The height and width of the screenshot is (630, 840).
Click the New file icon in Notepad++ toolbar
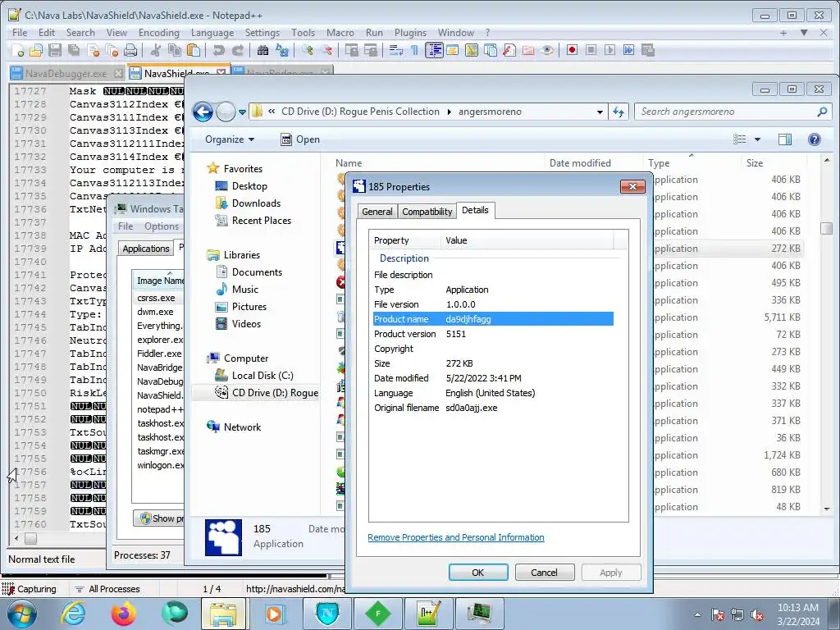(x=18, y=50)
